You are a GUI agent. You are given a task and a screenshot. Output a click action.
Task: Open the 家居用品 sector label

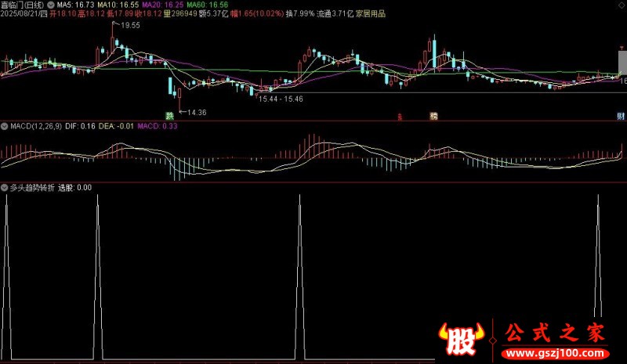coord(371,14)
